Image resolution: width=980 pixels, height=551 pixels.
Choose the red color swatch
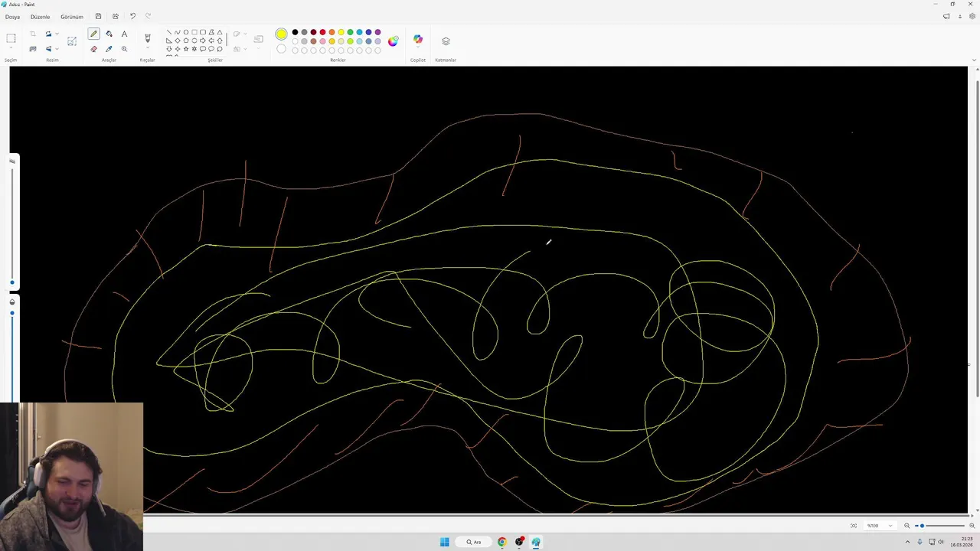322,32
